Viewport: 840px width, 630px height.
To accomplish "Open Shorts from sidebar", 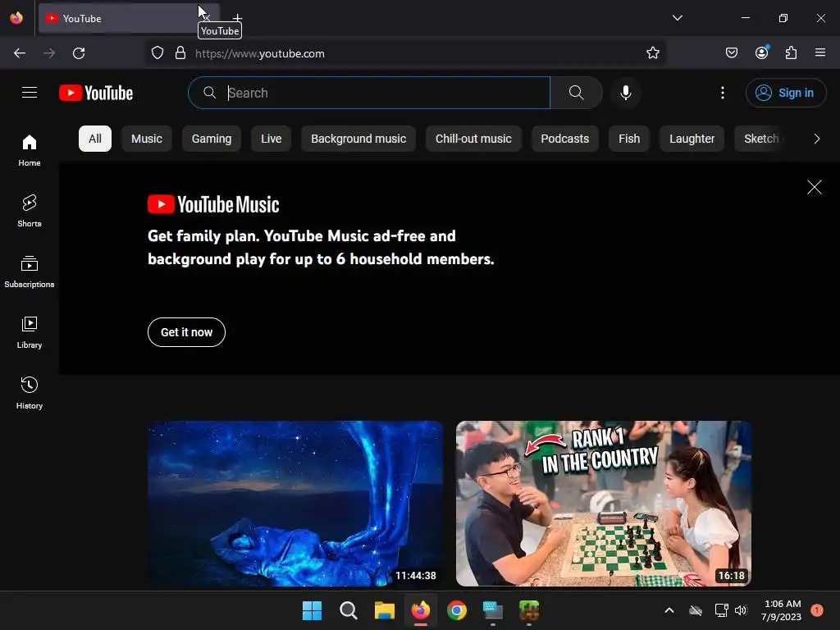I will pyautogui.click(x=30, y=211).
